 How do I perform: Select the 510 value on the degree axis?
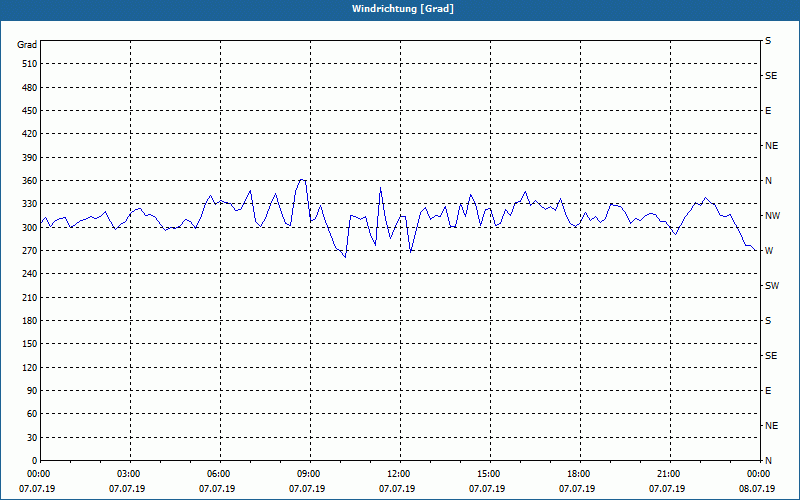pyautogui.click(x=30, y=64)
